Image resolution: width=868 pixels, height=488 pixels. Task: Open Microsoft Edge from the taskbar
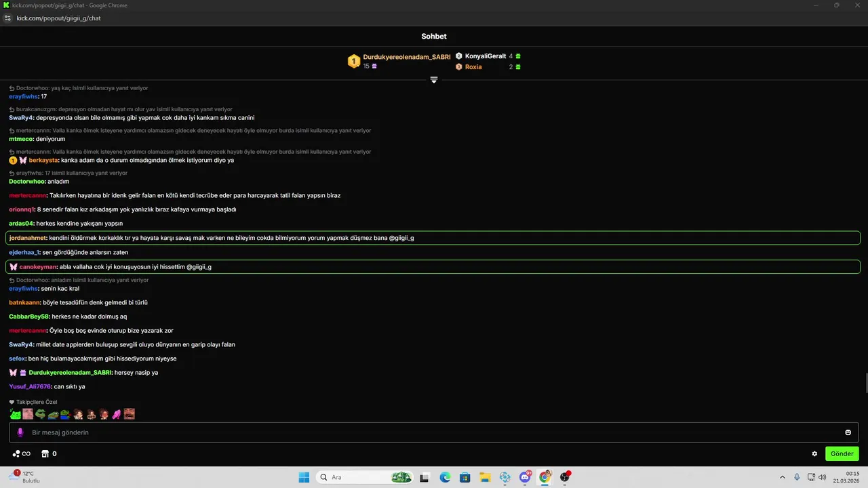(x=445, y=477)
